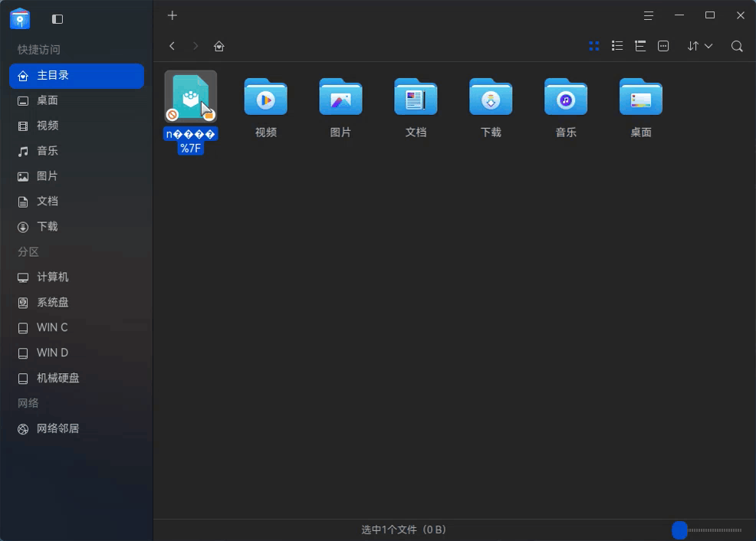Open a new tab with plus button

point(172,15)
